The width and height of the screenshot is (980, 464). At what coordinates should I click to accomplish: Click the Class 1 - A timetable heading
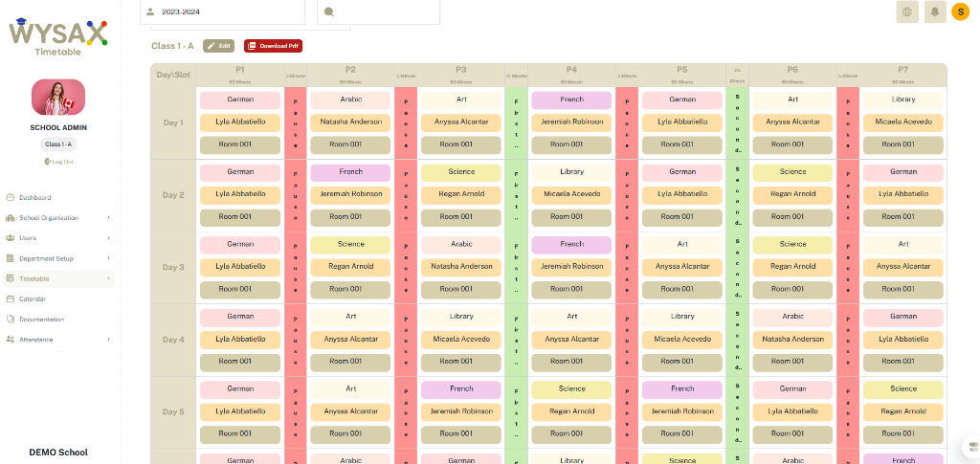[x=172, y=46]
